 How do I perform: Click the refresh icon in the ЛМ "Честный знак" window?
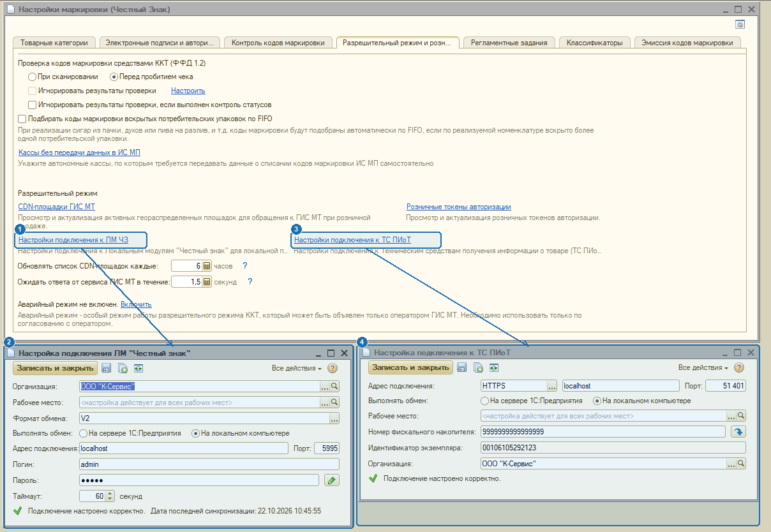(x=138, y=368)
